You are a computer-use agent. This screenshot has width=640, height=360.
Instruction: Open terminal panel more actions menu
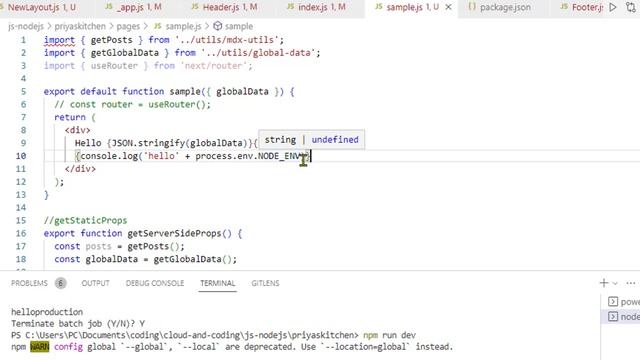[x=631, y=283]
